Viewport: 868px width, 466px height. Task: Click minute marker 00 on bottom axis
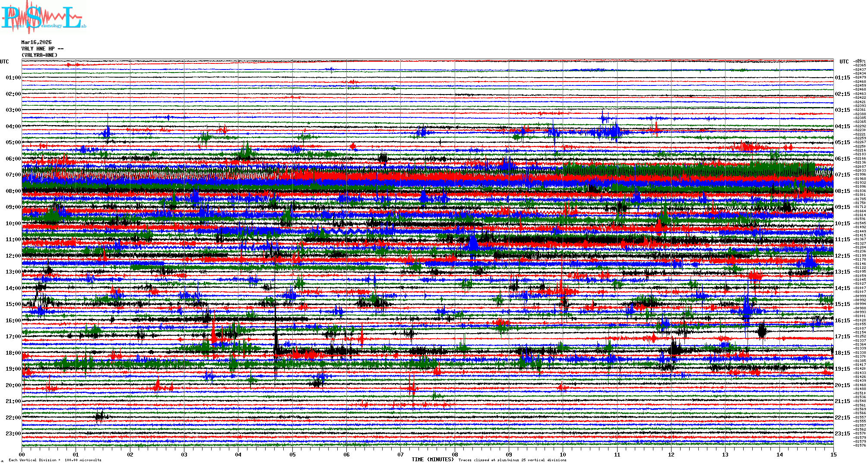point(22,454)
